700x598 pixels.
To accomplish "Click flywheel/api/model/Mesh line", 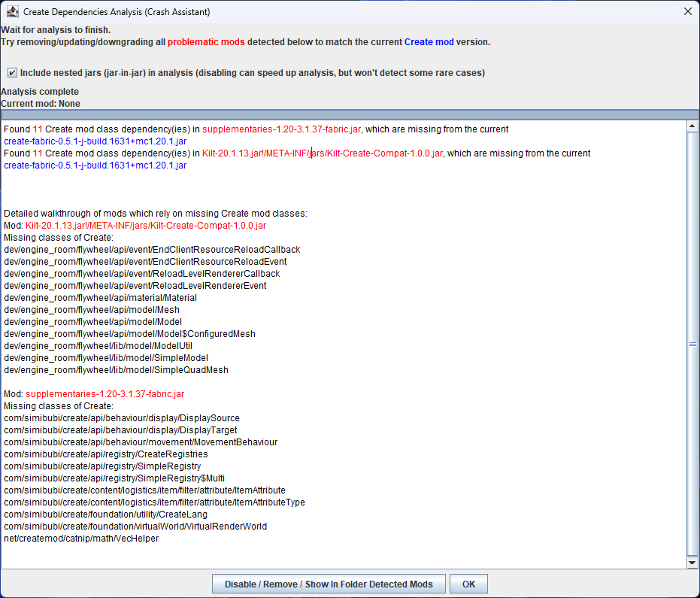I will (92, 310).
